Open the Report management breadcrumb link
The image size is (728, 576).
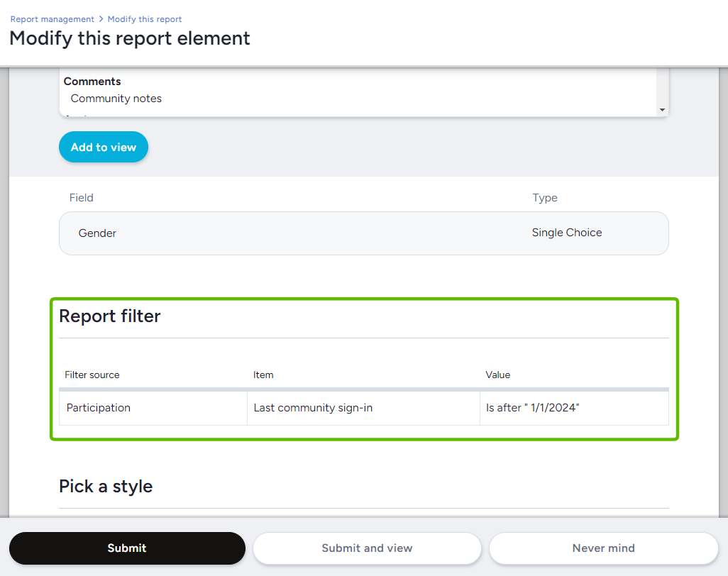[x=52, y=19]
